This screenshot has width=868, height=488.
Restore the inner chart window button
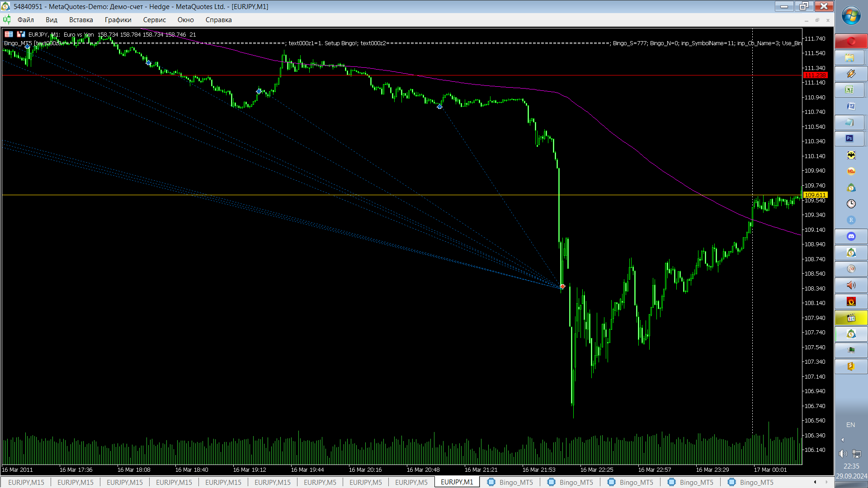tap(817, 20)
